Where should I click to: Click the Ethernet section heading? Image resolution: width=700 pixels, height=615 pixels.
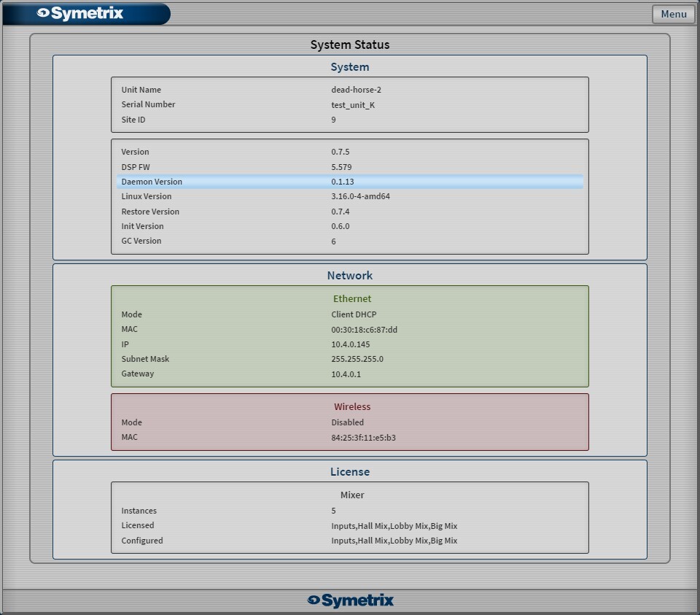(x=351, y=298)
